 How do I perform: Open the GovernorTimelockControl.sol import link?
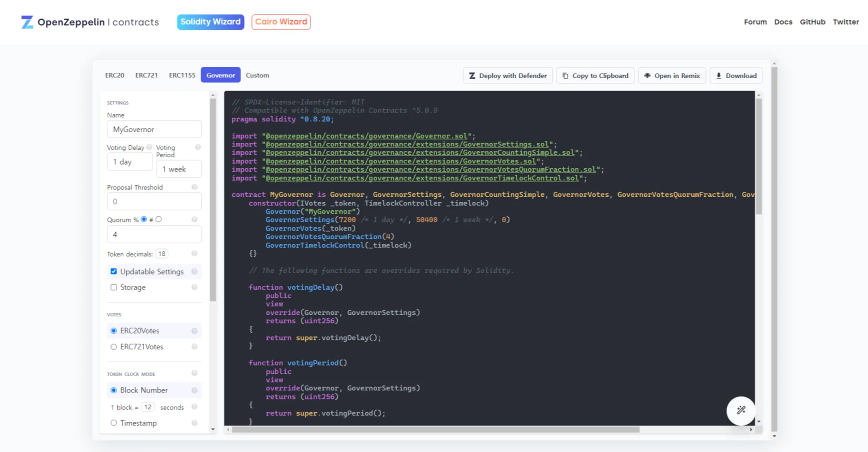click(x=422, y=178)
